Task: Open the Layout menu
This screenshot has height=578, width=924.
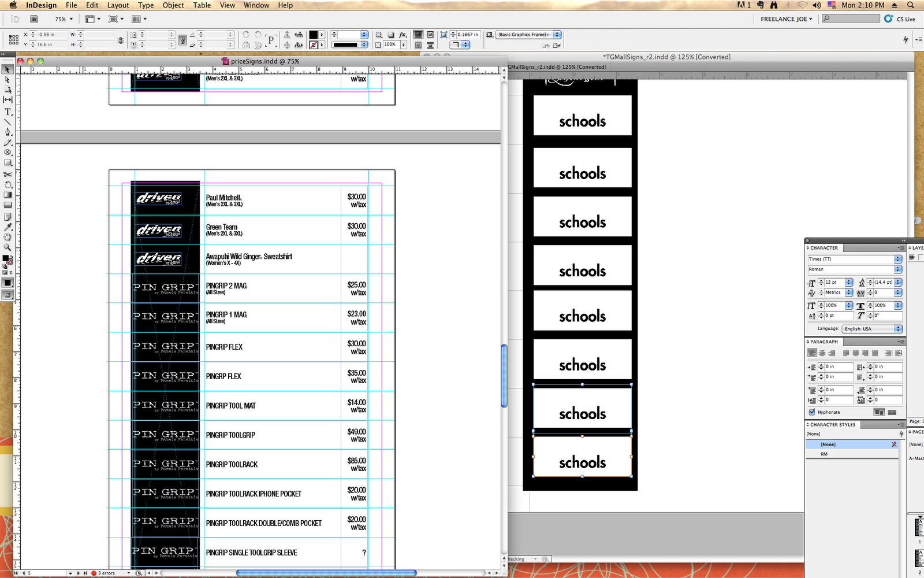Action: (118, 5)
